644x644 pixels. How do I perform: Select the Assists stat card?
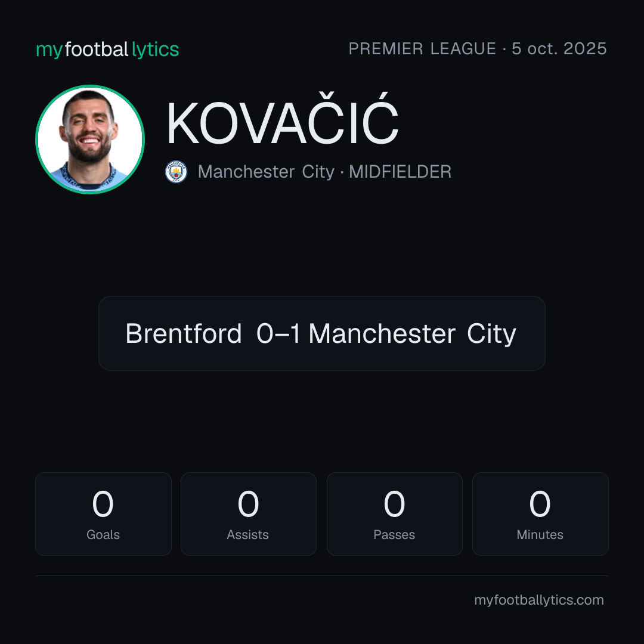(x=249, y=514)
